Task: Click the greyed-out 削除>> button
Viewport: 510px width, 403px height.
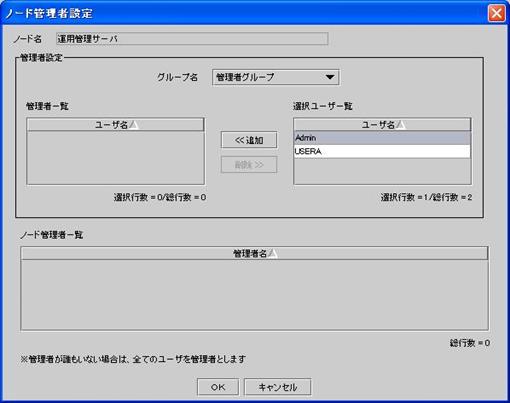Action: 249,165
